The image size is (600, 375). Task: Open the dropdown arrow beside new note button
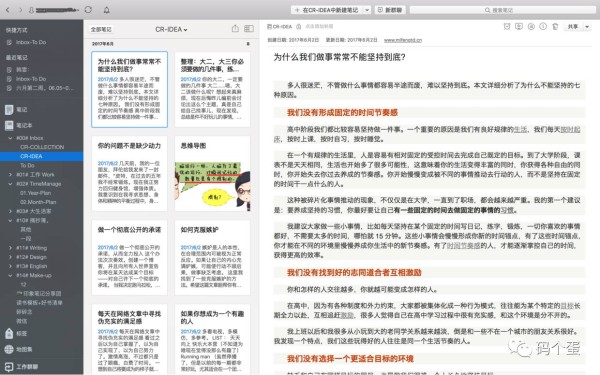point(367,10)
